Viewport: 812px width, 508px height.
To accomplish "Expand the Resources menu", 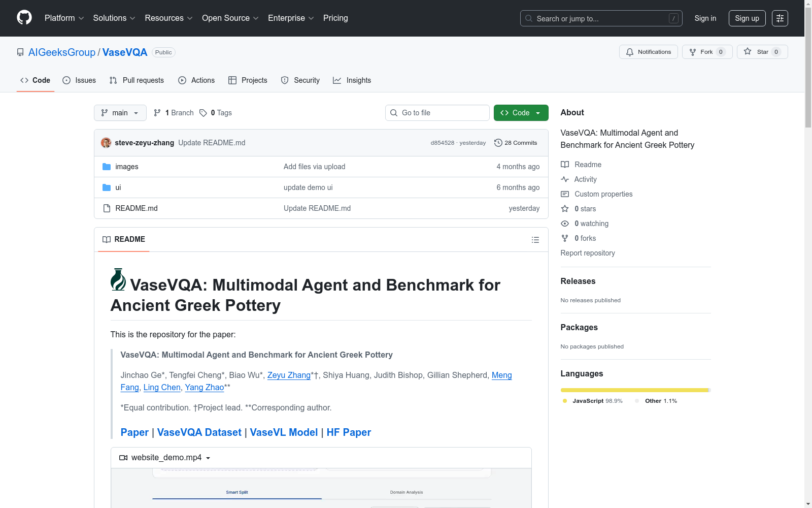I will pos(169,18).
